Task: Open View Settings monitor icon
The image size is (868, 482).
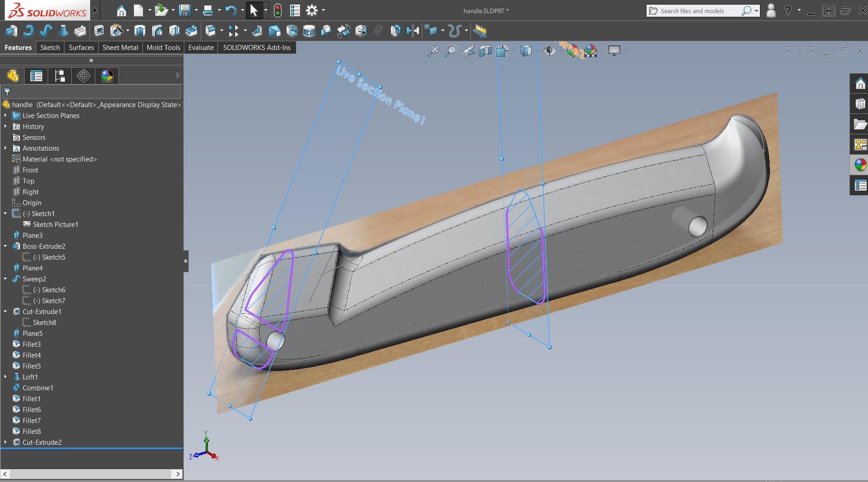Action: [x=614, y=51]
